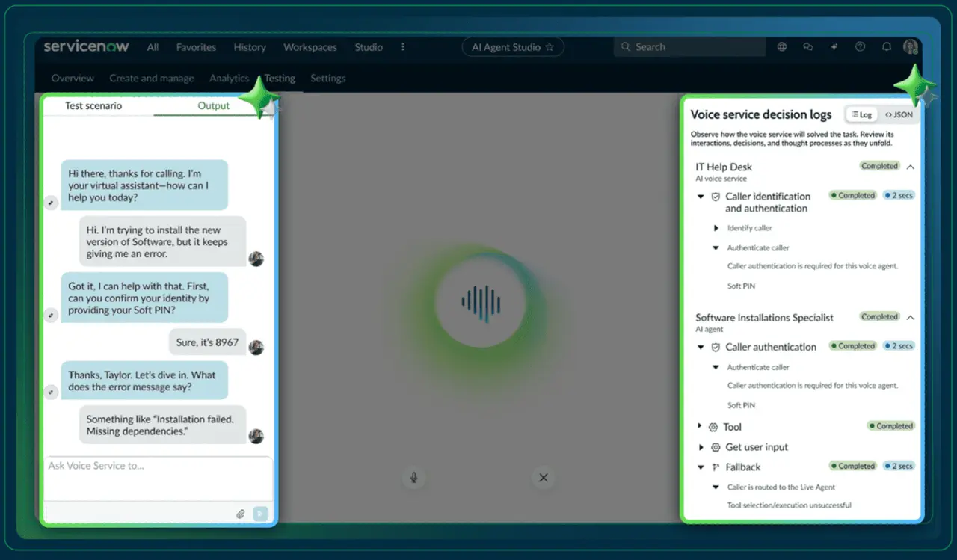Click the paperclip attachment icon
Screen dimensions: 957x560
pyautogui.click(x=241, y=514)
